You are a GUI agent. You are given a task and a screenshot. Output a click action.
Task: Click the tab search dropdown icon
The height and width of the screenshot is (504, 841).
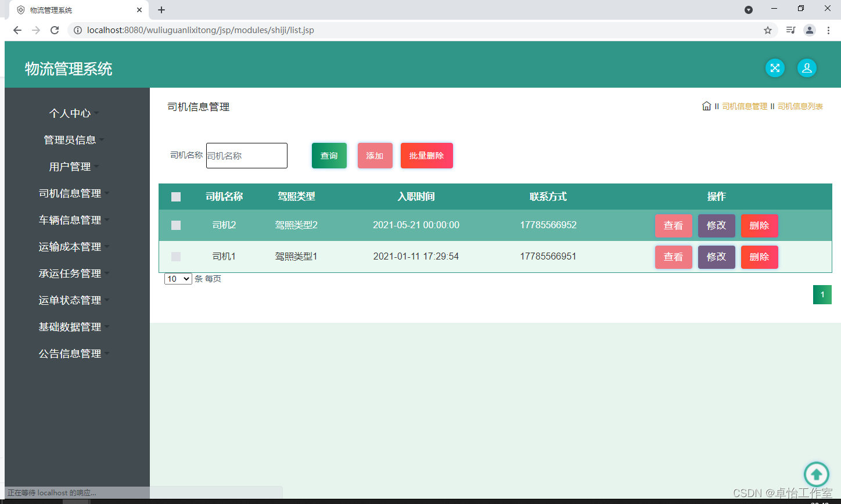tap(749, 10)
